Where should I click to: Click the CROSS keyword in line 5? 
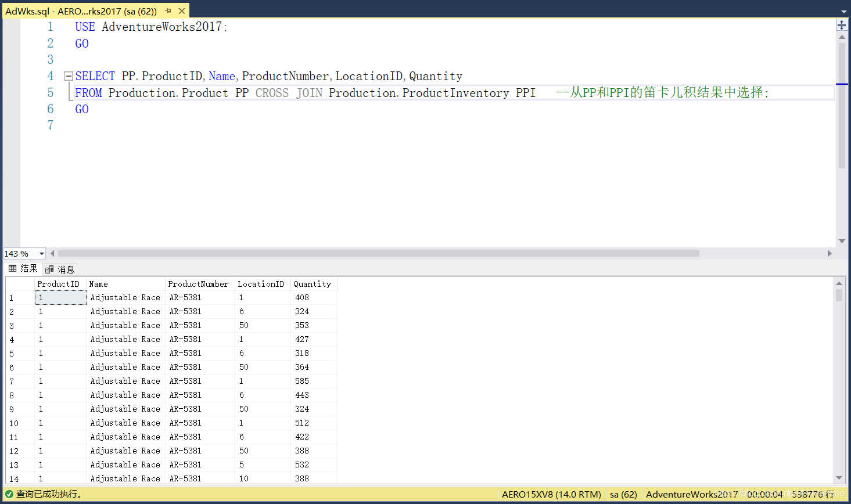click(272, 93)
